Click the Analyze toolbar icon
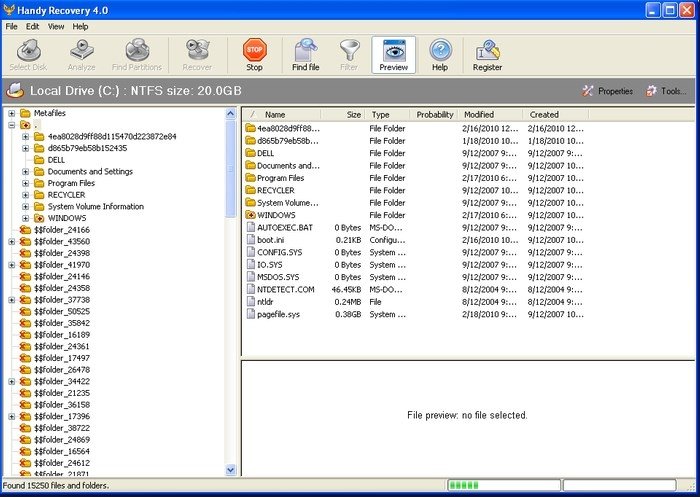The height and width of the screenshot is (497, 700). pos(81,55)
